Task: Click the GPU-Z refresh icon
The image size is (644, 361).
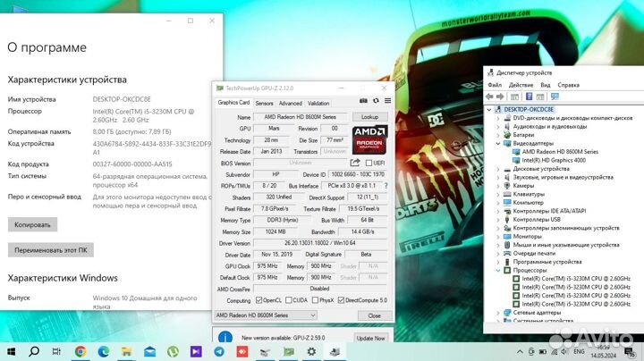Action: pyautogui.click(x=376, y=100)
